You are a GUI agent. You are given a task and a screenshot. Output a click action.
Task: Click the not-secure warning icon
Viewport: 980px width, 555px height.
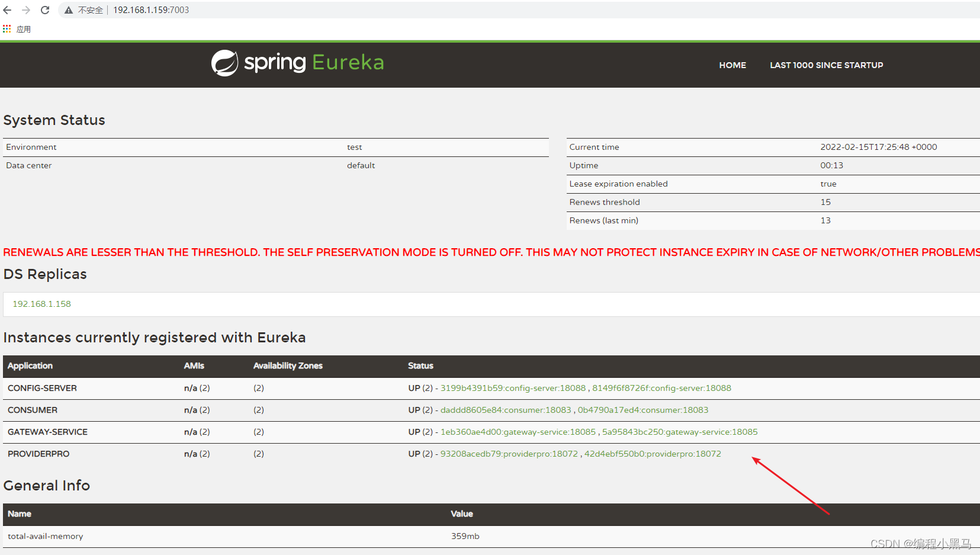click(69, 10)
